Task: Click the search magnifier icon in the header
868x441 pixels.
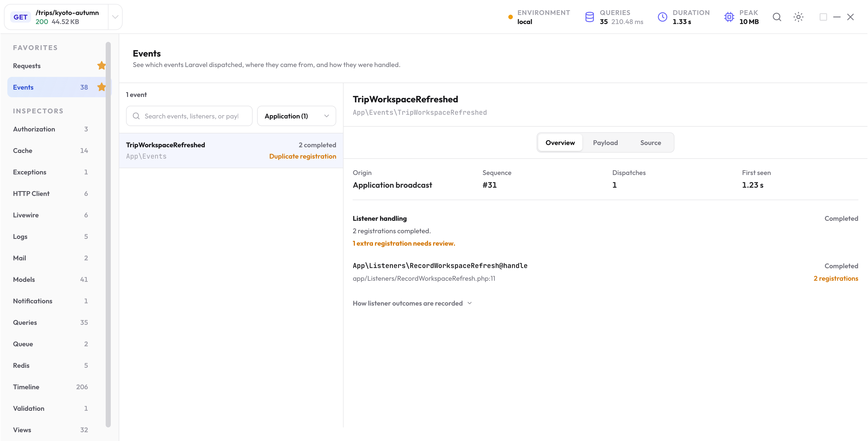Action: click(777, 17)
